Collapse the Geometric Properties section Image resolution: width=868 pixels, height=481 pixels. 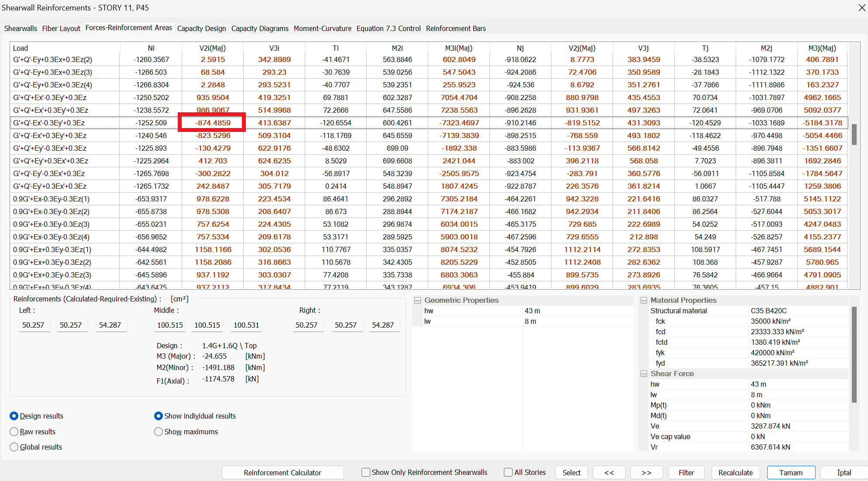click(417, 301)
